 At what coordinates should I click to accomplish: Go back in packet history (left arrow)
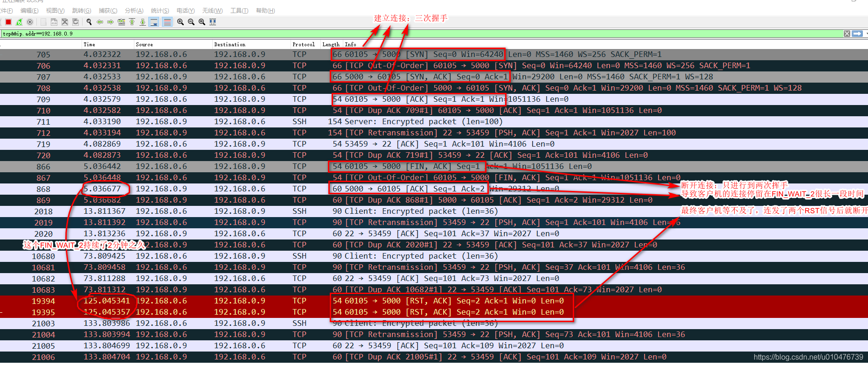pos(100,22)
